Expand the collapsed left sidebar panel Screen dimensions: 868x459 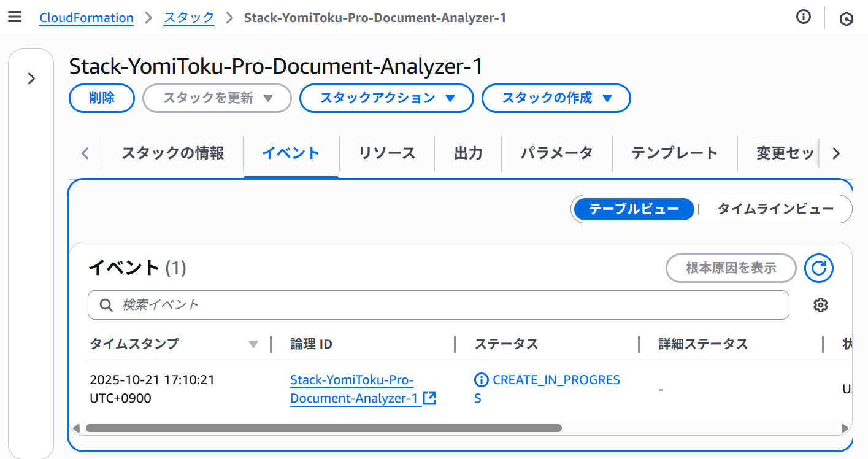(31, 79)
